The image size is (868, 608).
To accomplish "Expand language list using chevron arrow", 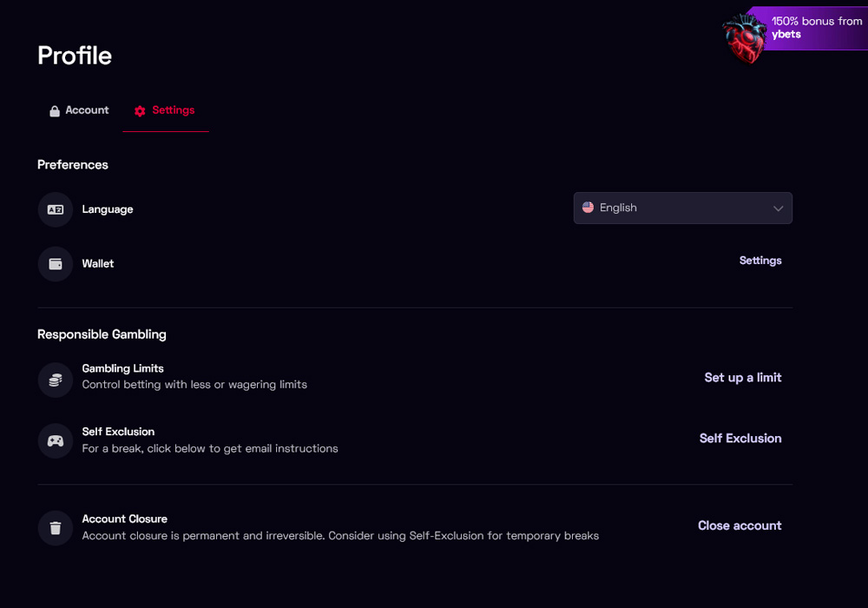I will [778, 208].
